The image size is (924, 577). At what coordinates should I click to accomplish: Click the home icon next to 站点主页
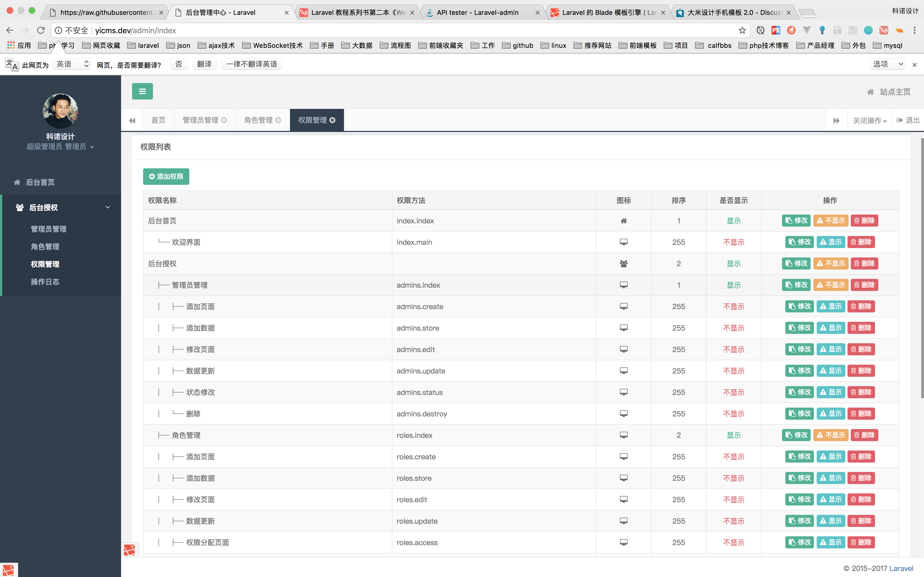pos(871,92)
